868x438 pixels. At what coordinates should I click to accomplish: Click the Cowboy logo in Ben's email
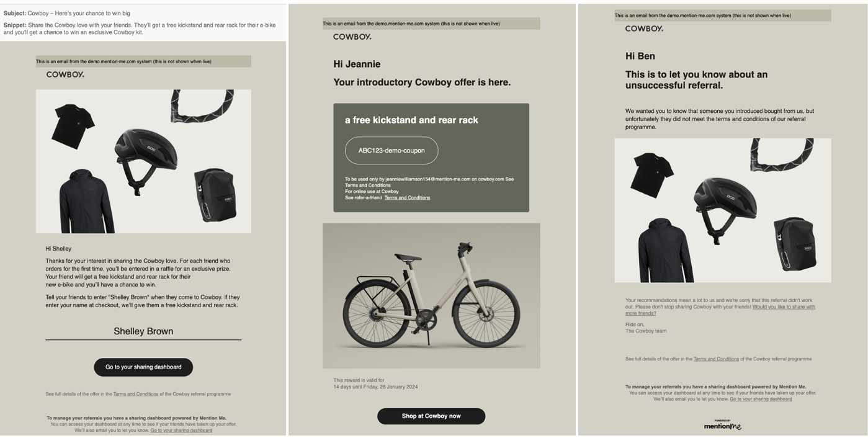click(644, 29)
